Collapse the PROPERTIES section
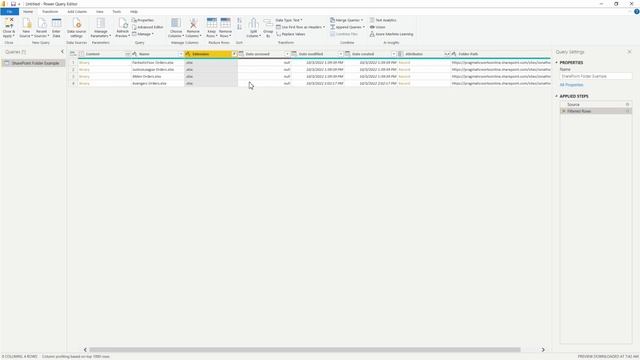Image resolution: width=640 pixels, height=360 pixels. click(556, 62)
